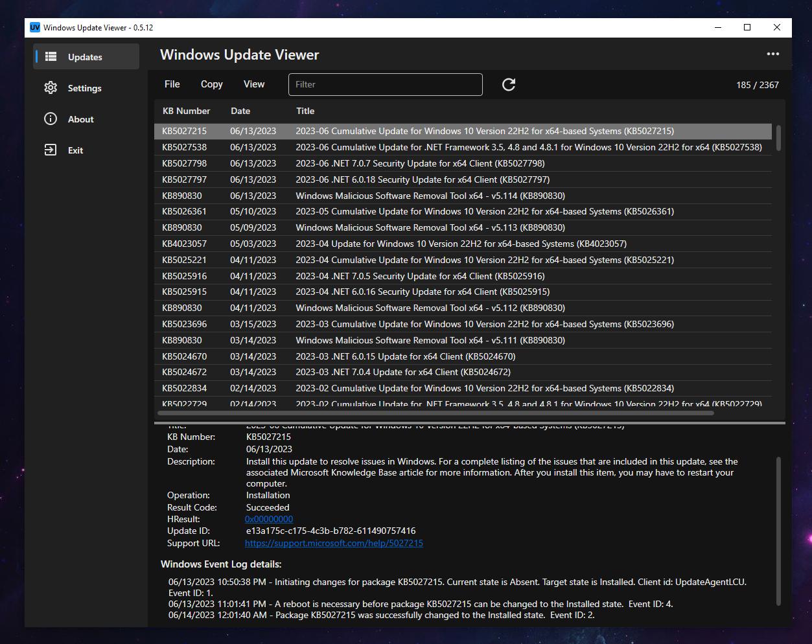Select Malicious Software Removal Tool v5.111 row
The image size is (812, 644).
coord(463,340)
